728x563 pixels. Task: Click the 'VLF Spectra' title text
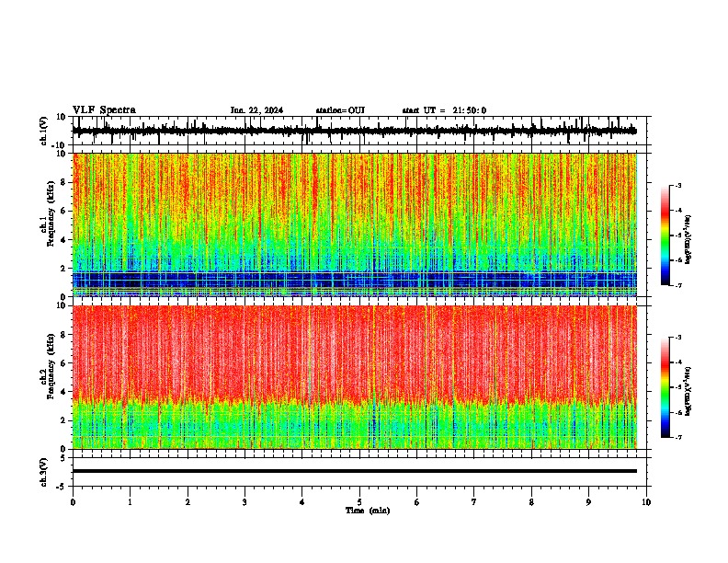click(104, 110)
